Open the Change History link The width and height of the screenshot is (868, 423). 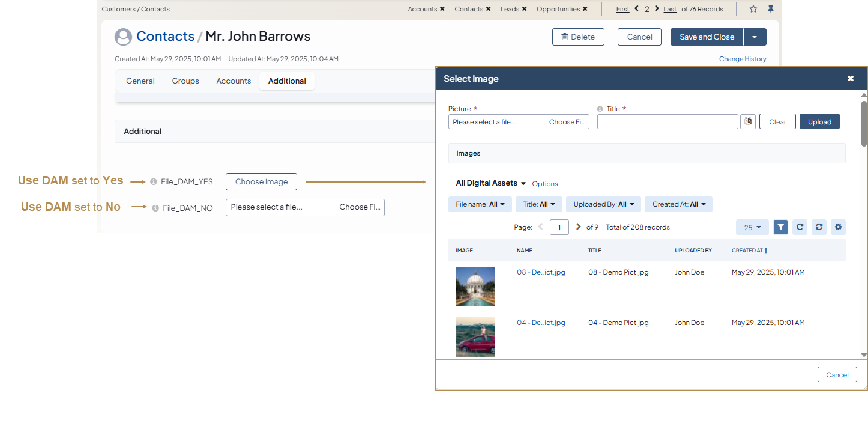[x=743, y=59]
